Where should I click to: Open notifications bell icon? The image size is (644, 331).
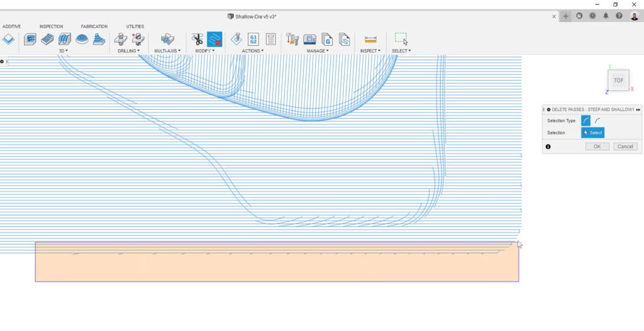point(606,16)
